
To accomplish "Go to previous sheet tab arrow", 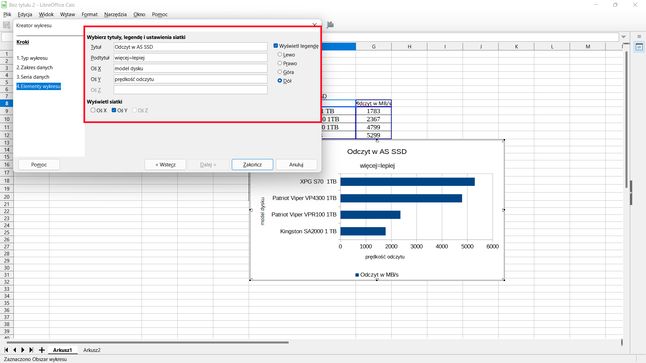I will point(15,350).
